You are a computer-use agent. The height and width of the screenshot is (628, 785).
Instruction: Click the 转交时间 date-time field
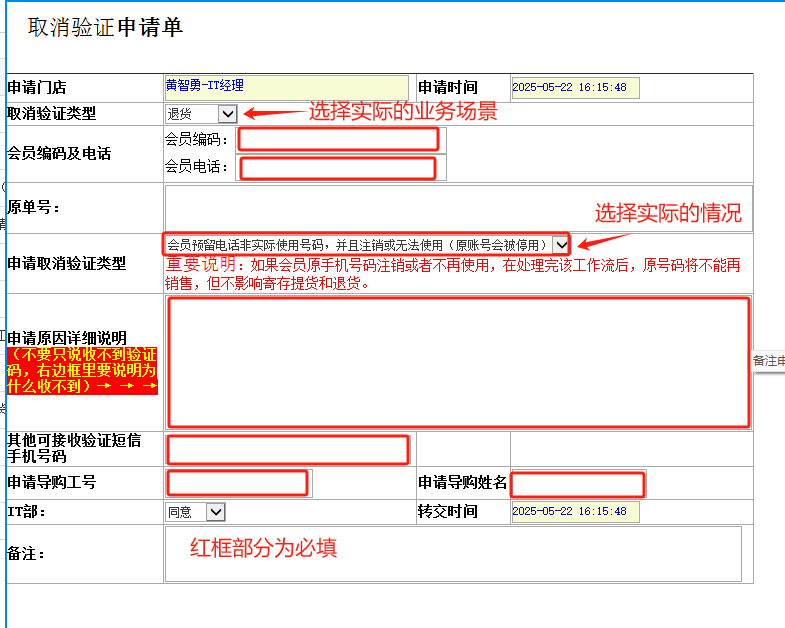point(575,512)
